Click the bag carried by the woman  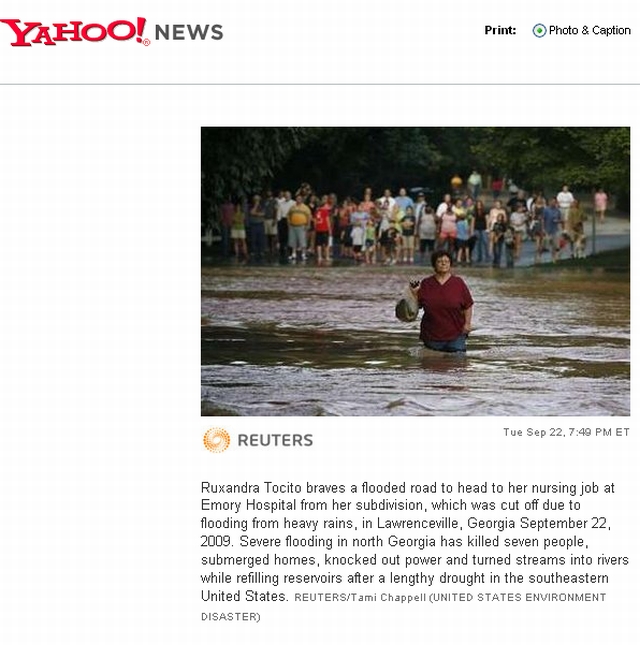[407, 306]
